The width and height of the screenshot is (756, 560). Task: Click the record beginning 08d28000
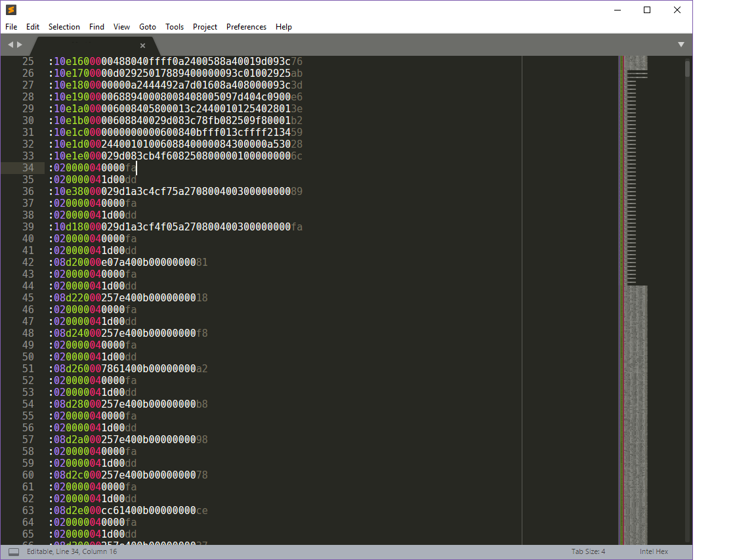(x=128, y=404)
